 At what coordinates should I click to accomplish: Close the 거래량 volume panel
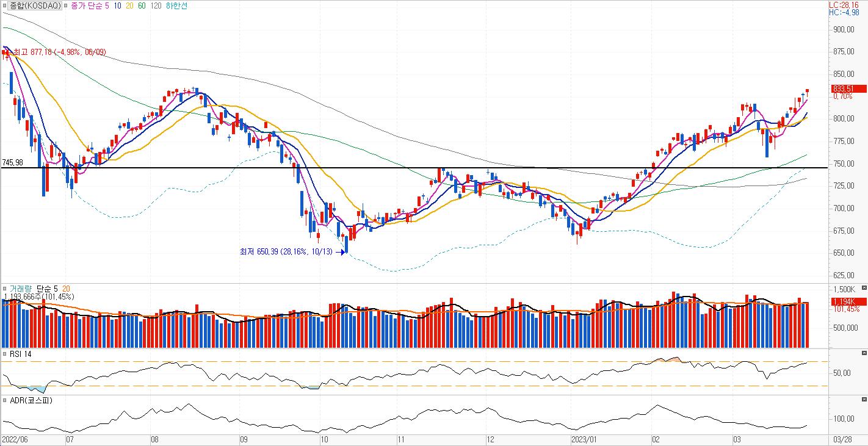[864, 287]
